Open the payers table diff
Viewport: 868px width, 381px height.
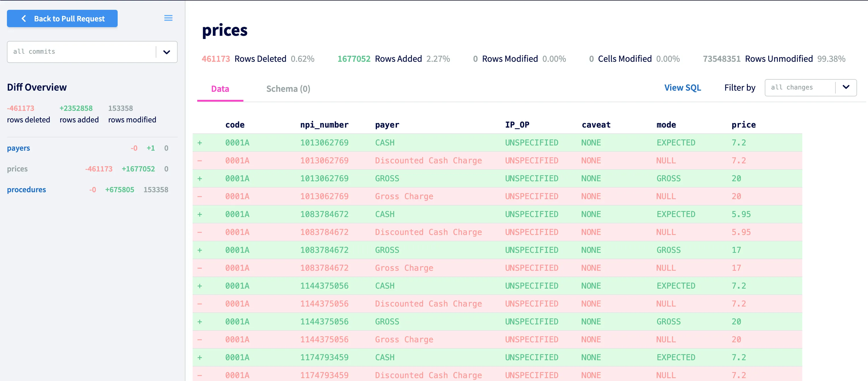point(18,148)
